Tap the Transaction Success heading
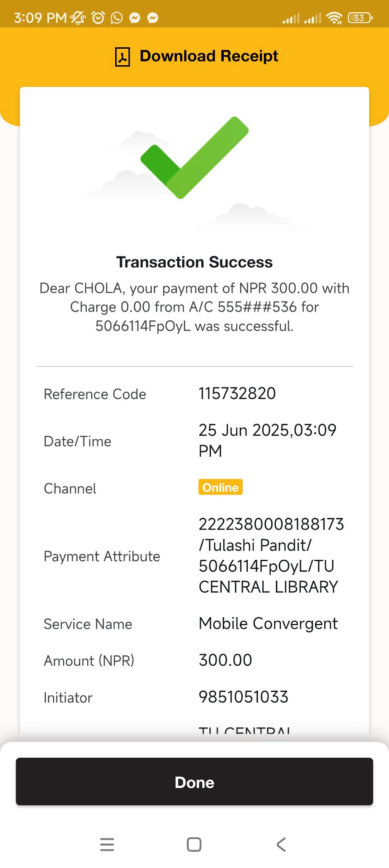 (x=194, y=262)
